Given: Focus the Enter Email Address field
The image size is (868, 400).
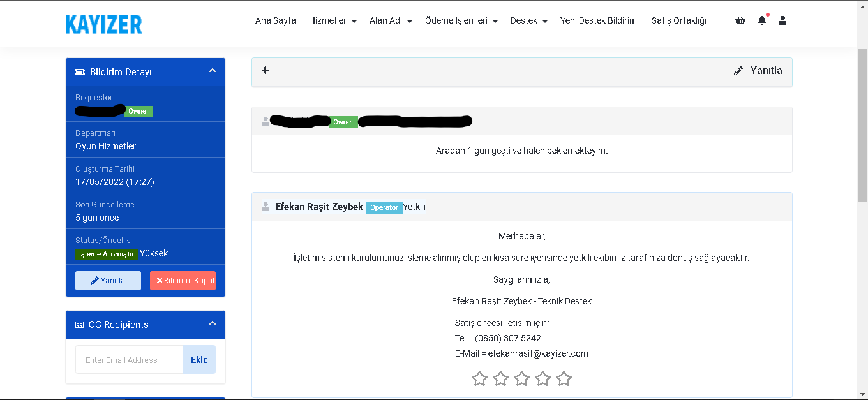Looking at the screenshot, I should 130,360.
